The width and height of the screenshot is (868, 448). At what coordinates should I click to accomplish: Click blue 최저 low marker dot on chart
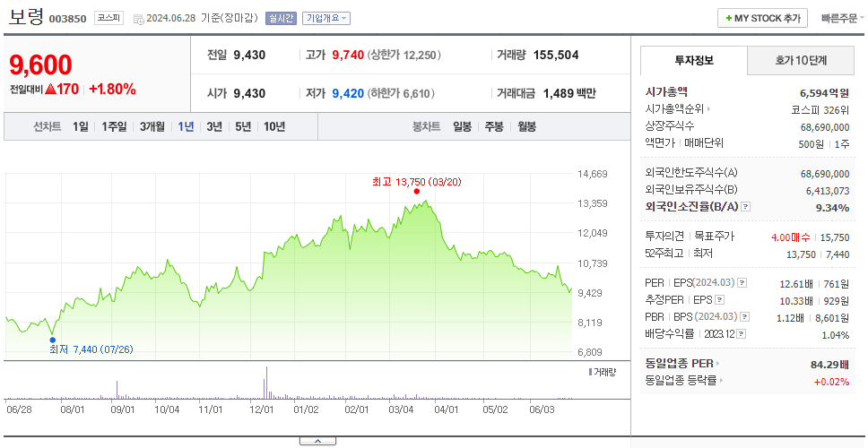coord(52,340)
